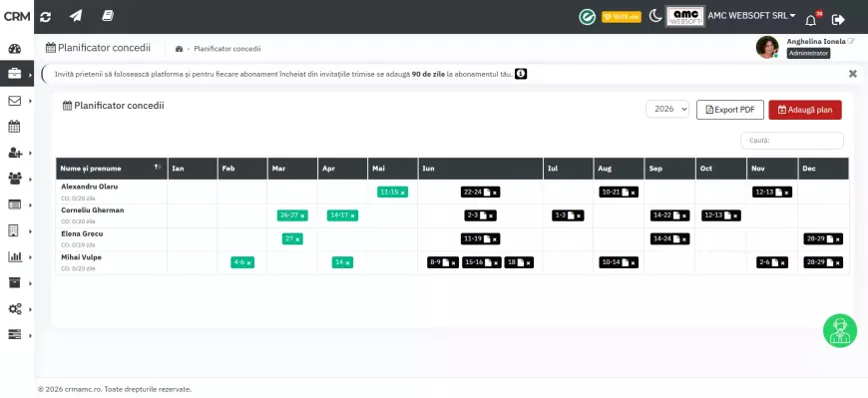Click Mihai Vulpe's 10-14 August leave badge
This screenshot has height=398, width=868.
click(619, 262)
